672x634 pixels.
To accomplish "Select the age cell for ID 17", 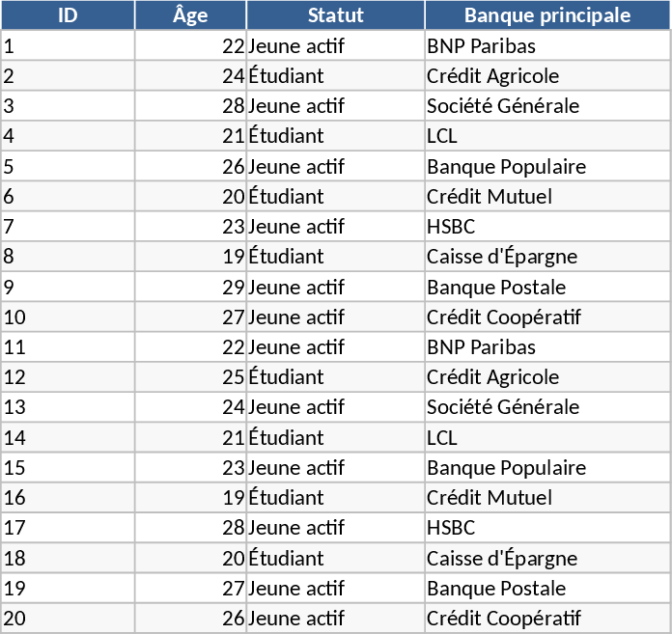I will pyautogui.click(x=190, y=528).
